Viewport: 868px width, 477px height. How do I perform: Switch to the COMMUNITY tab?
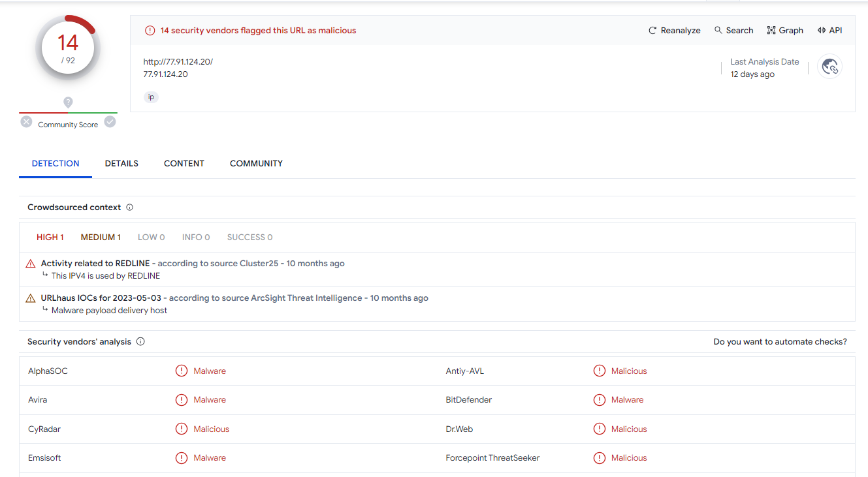[256, 164]
